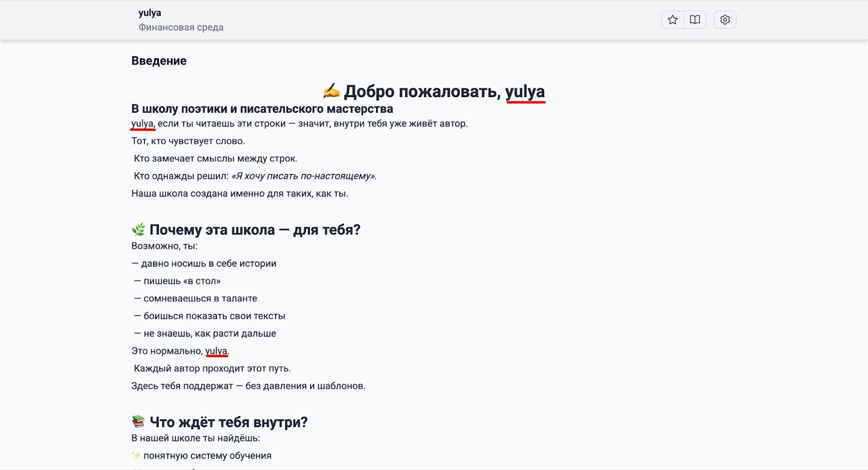Click the books emoji beside 'Что ждёт тебя внутри?'
This screenshot has width=868, height=470.
point(138,422)
